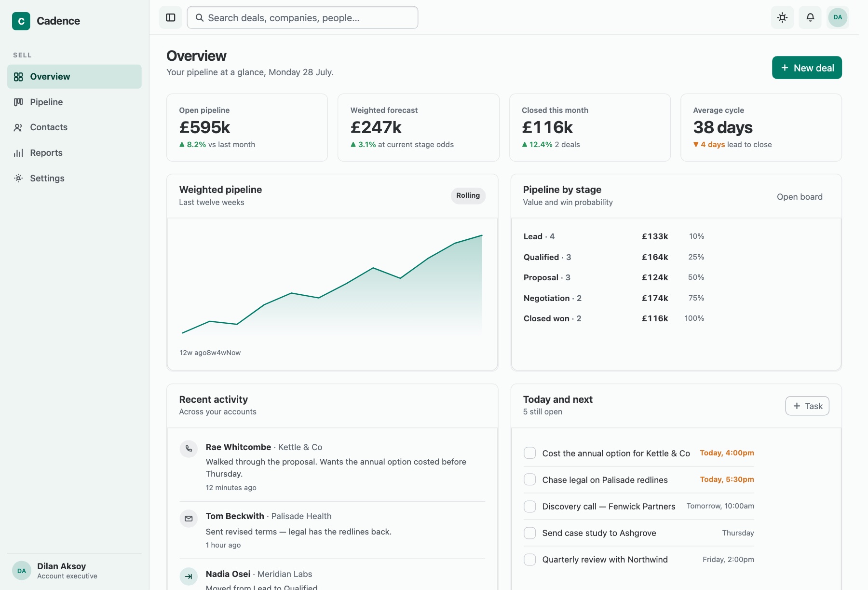This screenshot has width=868, height=590.
Task: Switch theme with the sun icon
Action: pos(782,18)
